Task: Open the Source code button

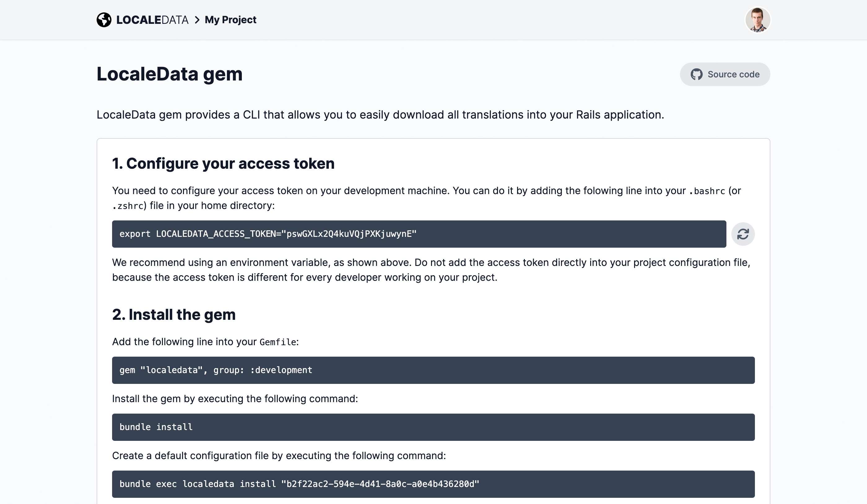Action: [x=725, y=74]
